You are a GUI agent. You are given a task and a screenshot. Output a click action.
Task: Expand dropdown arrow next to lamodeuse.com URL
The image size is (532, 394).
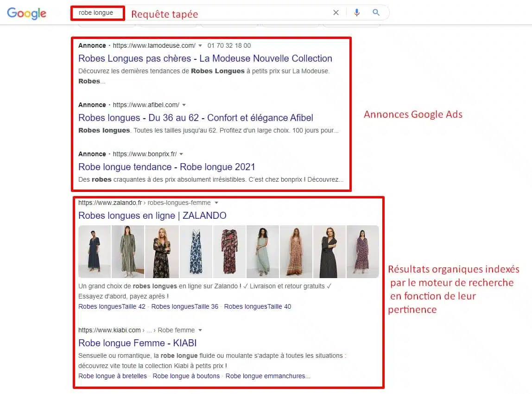(200, 45)
